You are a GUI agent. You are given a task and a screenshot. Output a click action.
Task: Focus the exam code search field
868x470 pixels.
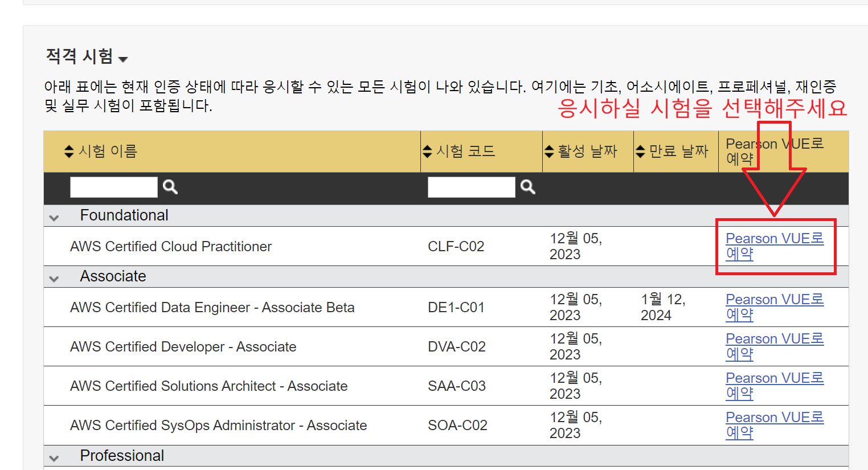(472, 187)
